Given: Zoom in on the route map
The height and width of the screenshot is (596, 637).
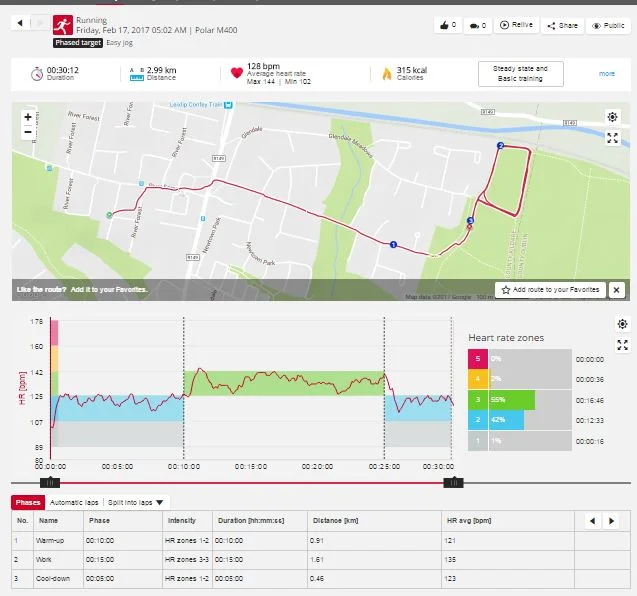Looking at the screenshot, I should 28,117.
